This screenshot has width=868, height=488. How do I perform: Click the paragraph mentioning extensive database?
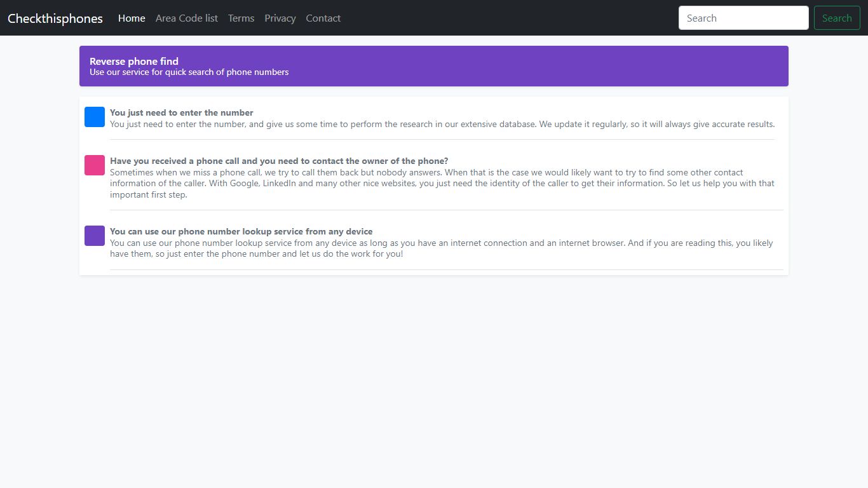(442, 124)
